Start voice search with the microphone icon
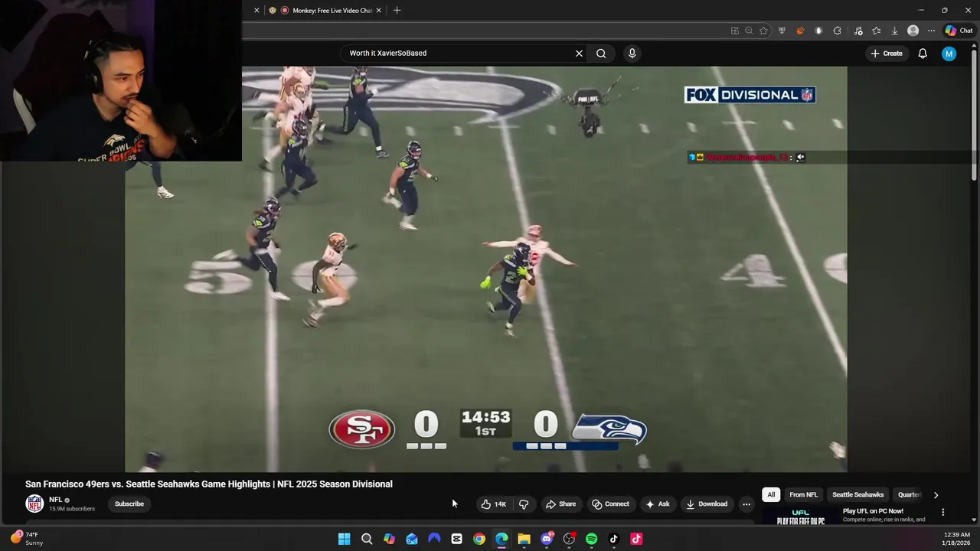980x551 pixels. 632,54
